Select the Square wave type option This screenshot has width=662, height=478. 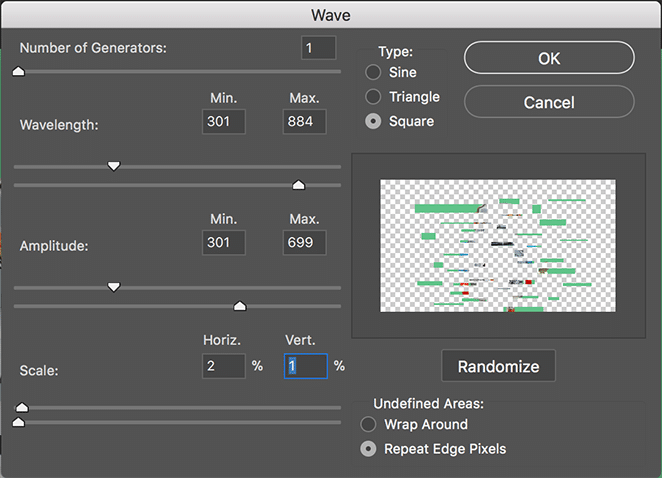point(373,121)
